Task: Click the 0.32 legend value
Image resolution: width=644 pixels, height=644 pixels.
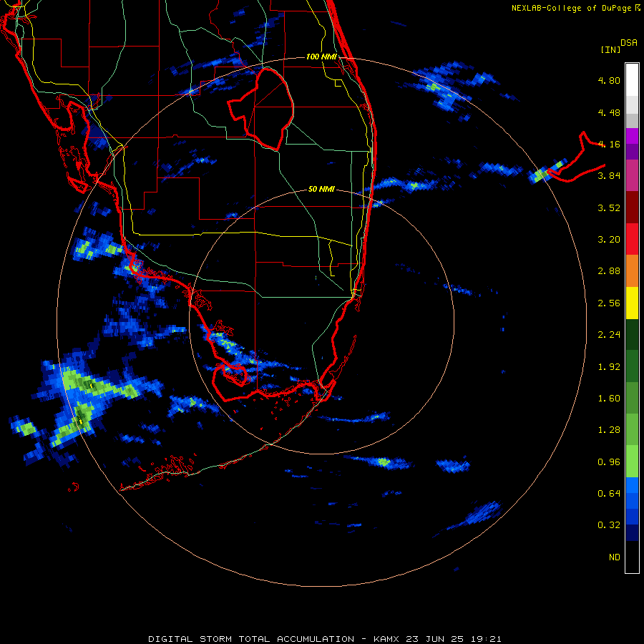Action: pyautogui.click(x=609, y=525)
